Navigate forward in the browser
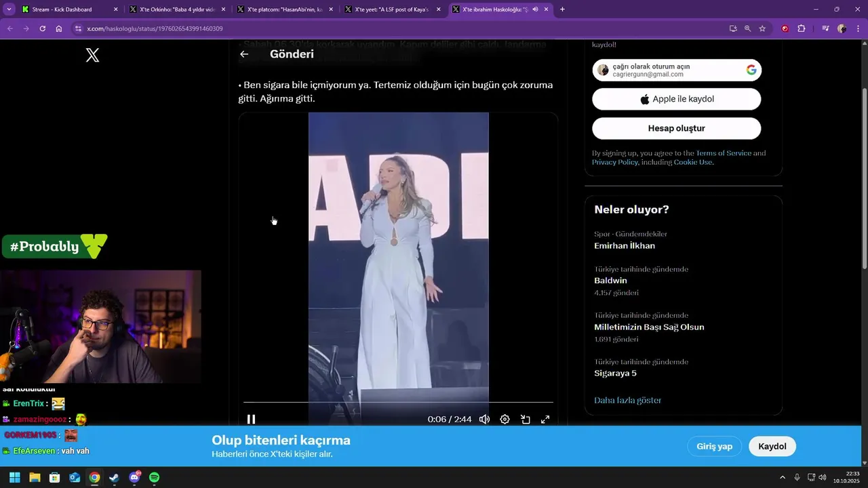 26,28
